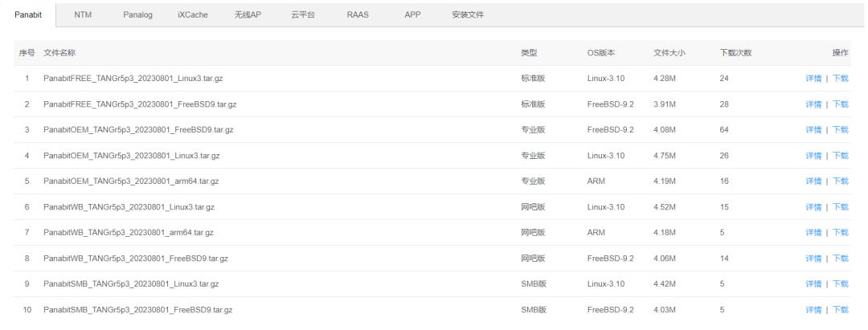The width and height of the screenshot is (868, 330).
Task: Show 详情 for PanabitOEM FreeBSD9 file
Action: (x=813, y=130)
